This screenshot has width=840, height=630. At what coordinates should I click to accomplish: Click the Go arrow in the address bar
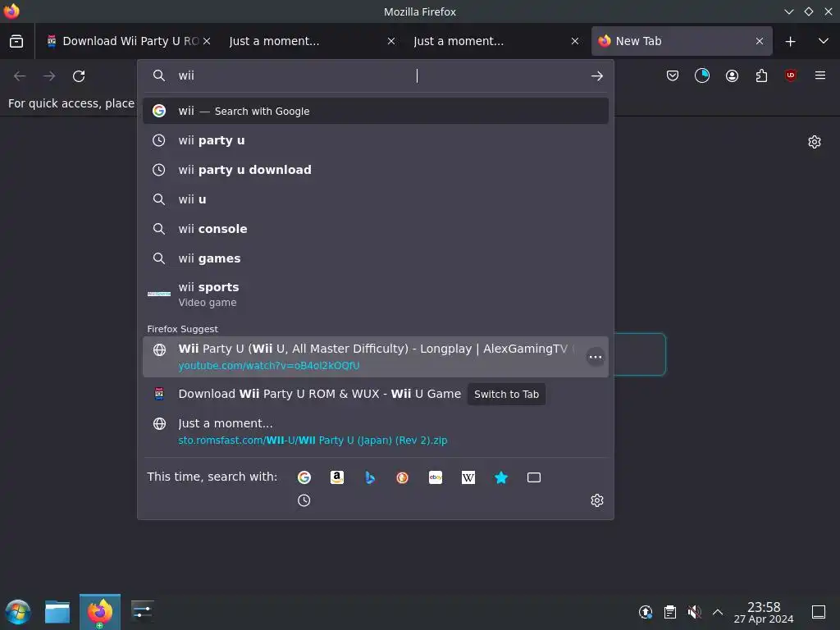pyautogui.click(x=597, y=76)
